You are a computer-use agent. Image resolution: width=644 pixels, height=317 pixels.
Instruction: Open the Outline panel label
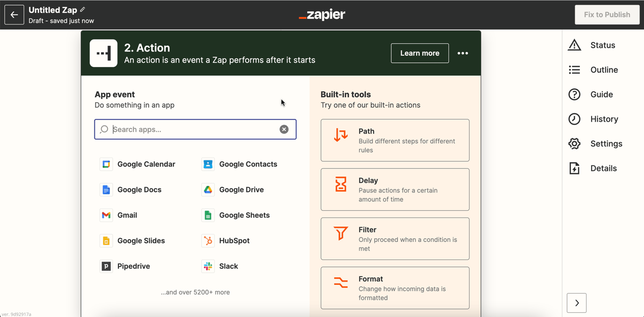click(604, 70)
